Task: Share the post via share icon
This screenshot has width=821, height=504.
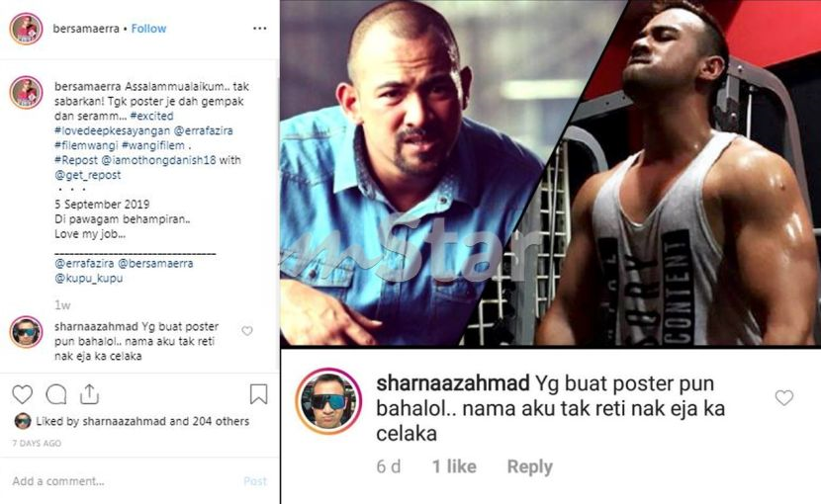Action: point(90,394)
